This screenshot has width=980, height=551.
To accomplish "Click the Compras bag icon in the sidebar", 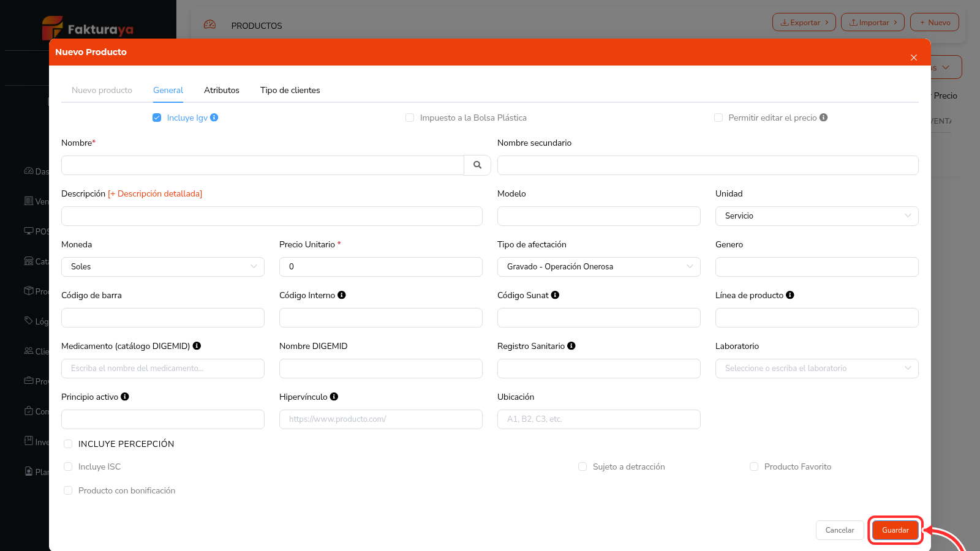I will click(x=29, y=411).
